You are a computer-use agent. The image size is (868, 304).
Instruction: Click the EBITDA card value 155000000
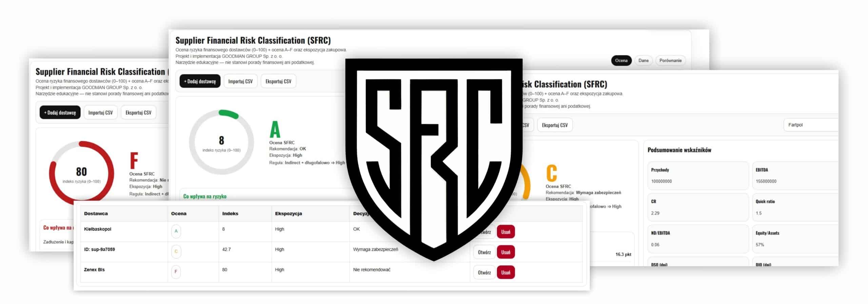click(766, 181)
